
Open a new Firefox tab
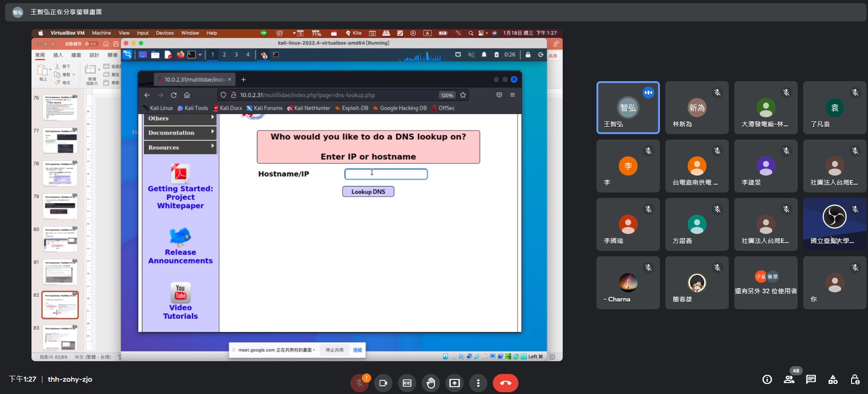pyautogui.click(x=244, y=79)
